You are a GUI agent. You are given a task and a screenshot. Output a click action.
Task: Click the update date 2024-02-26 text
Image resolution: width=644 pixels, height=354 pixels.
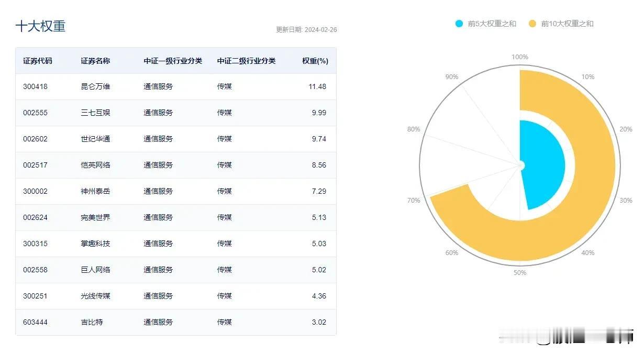[306, 29]
